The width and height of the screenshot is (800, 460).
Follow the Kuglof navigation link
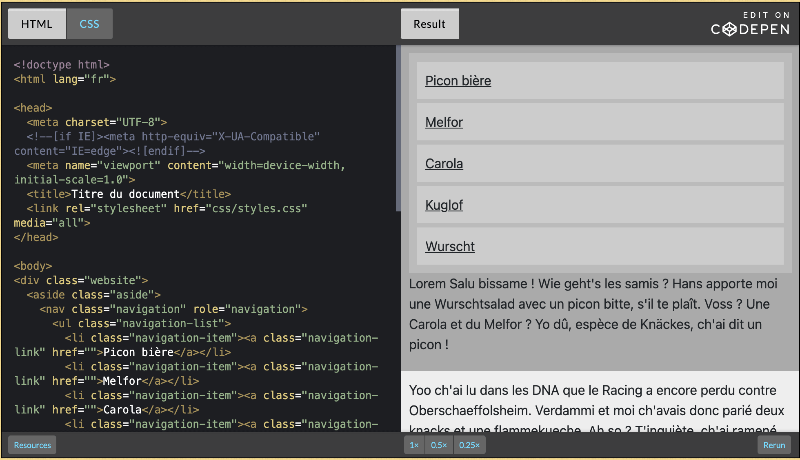(x=444, y=205)
